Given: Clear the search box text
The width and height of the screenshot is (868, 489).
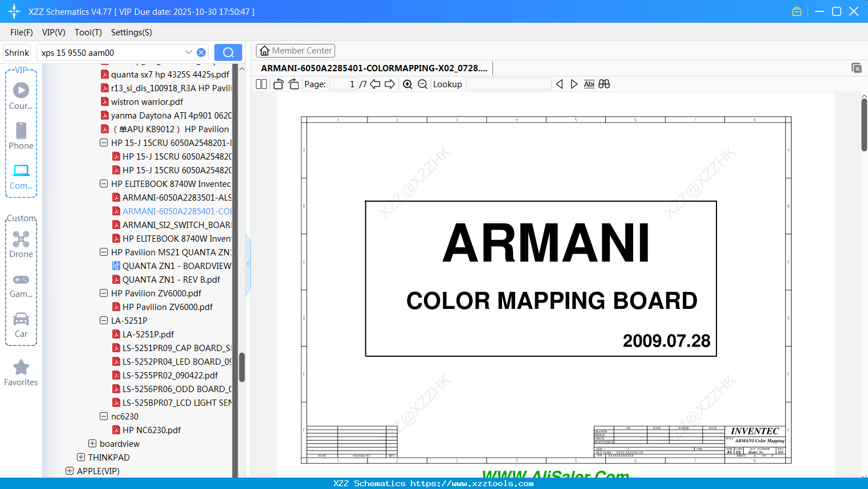Looking at the screenshot, I should click(x=201, y=52).
